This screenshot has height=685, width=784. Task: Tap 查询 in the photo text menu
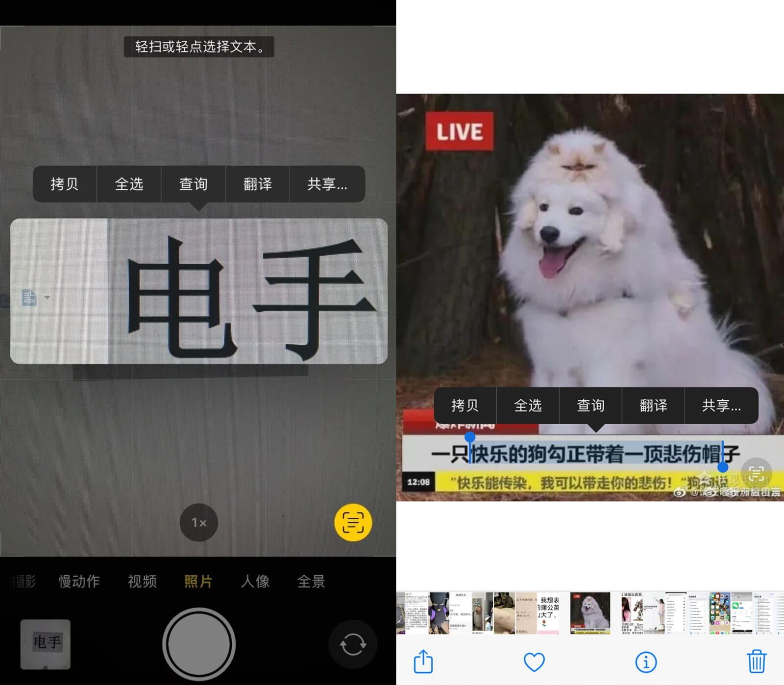pyautogui.click(x=590, y=406)
